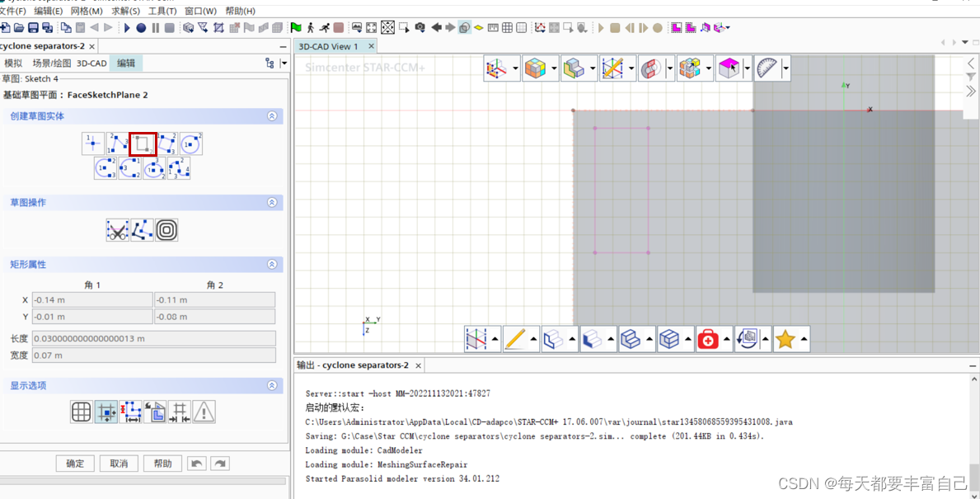Image resolution: width=980 pixels, height=499 pixels.
Task: Toggle sketch grid display
Action: [x=82, y=412]
